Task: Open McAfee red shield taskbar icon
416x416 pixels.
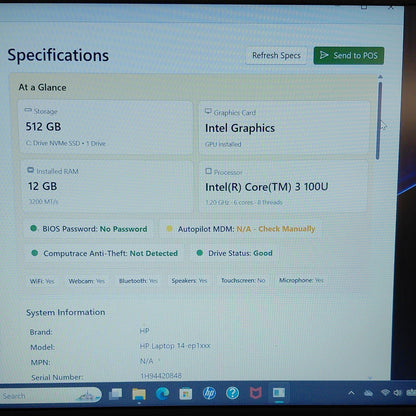Action: [256, 393]
